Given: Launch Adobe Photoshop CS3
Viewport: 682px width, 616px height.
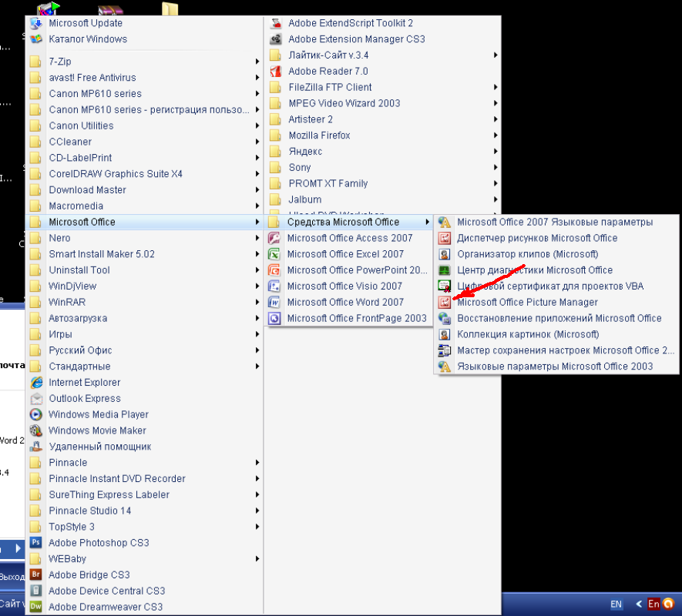Looking at the screenshot, I should pos(144,543).
